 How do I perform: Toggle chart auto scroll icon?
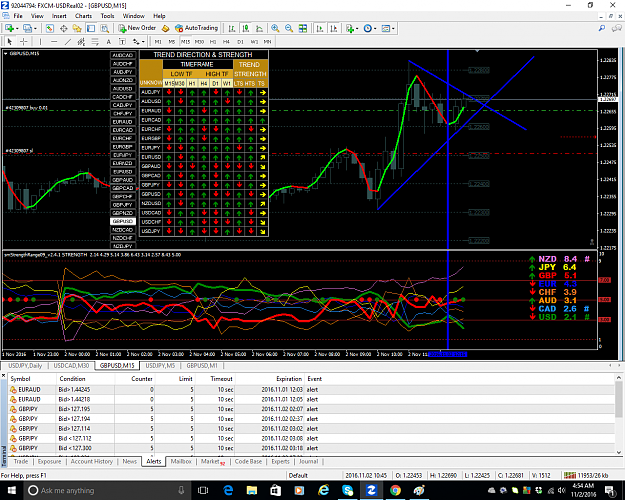click(320, 28)
